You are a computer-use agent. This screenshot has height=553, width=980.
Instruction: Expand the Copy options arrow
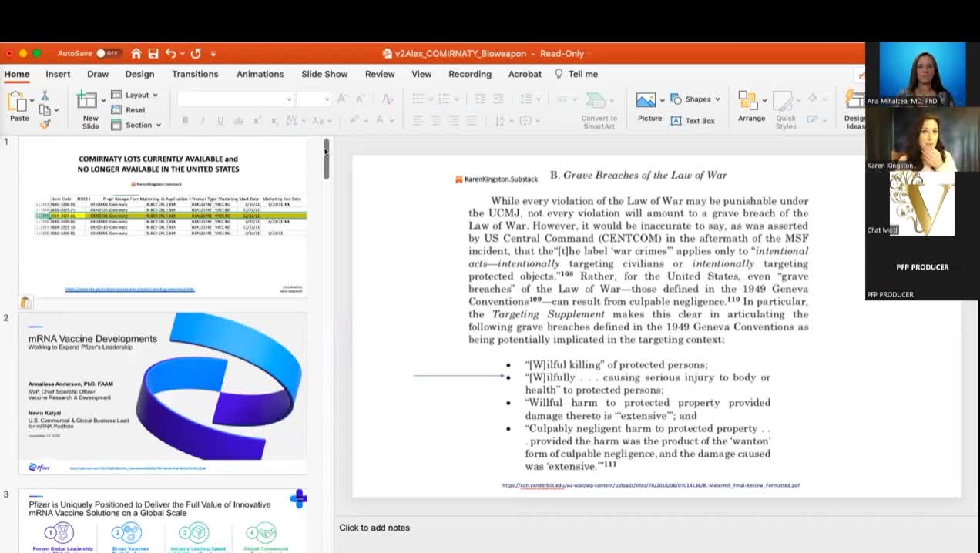click(56, 110)
